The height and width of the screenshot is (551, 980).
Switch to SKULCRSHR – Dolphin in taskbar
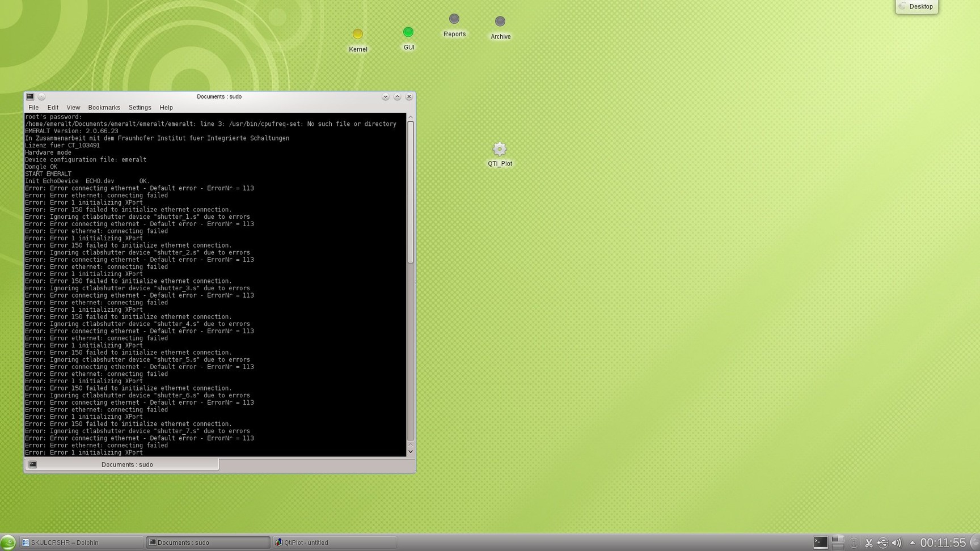(x=81, y=542)
